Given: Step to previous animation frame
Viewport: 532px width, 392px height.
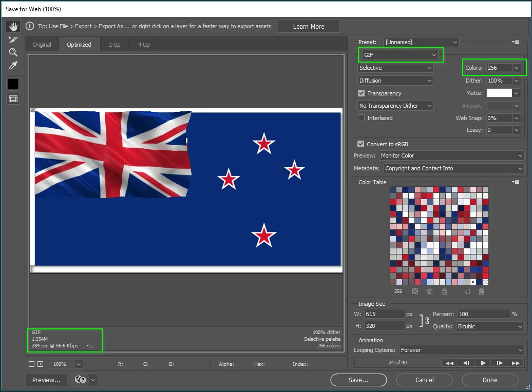Looking at the screenshot, I should click(466, 363).
